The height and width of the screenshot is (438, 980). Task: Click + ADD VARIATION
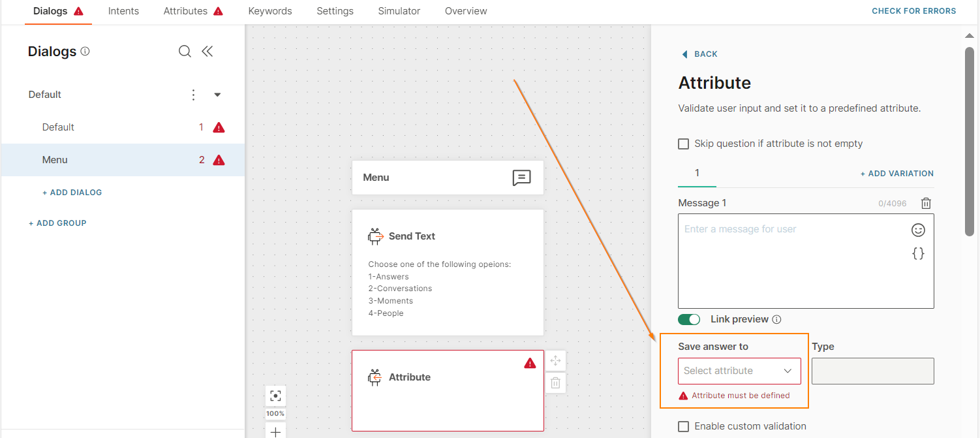[896, 174]
